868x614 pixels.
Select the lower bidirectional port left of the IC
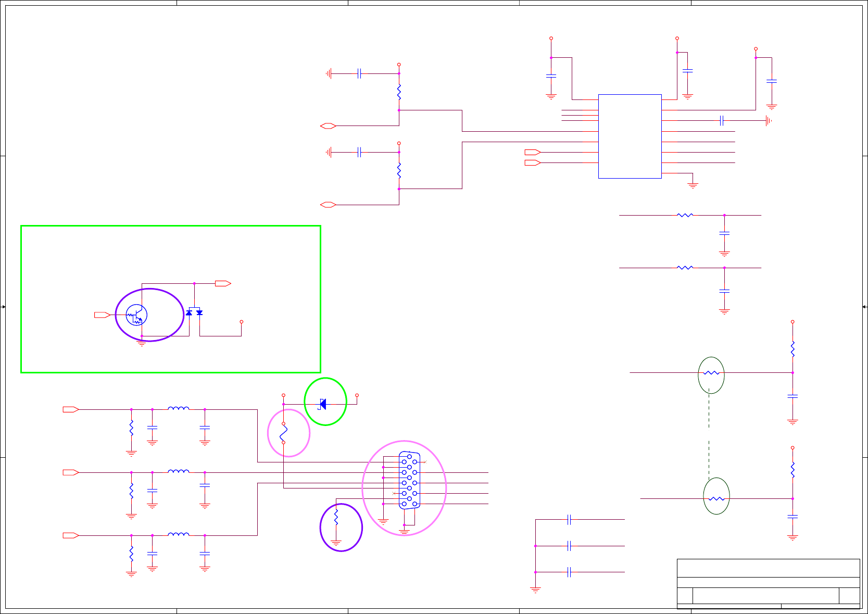[328, 205]
